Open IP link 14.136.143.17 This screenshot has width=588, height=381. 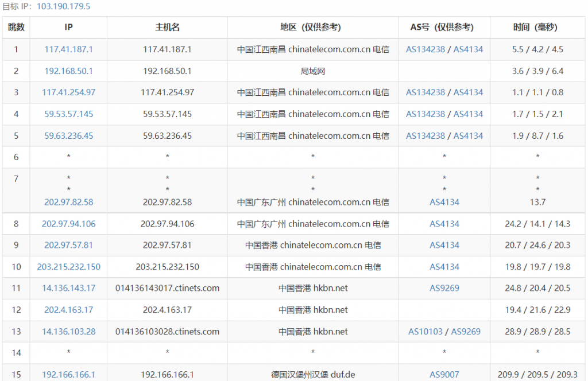click(68, 288)
